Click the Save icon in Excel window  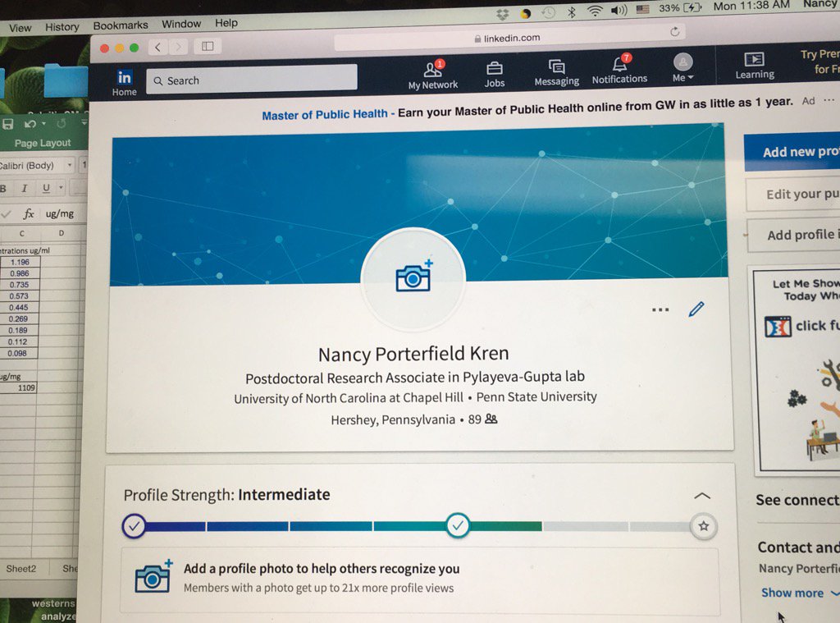(8, 125)
